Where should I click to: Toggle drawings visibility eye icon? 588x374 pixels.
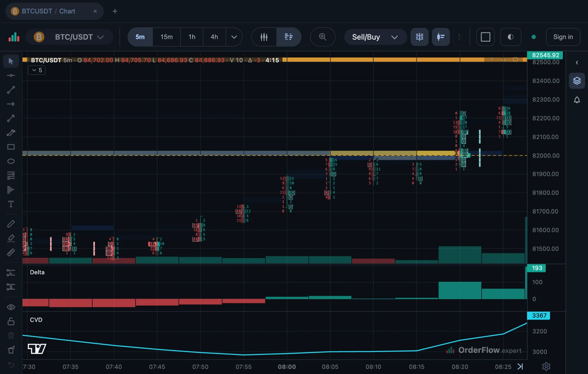click(x=11, y=307)
